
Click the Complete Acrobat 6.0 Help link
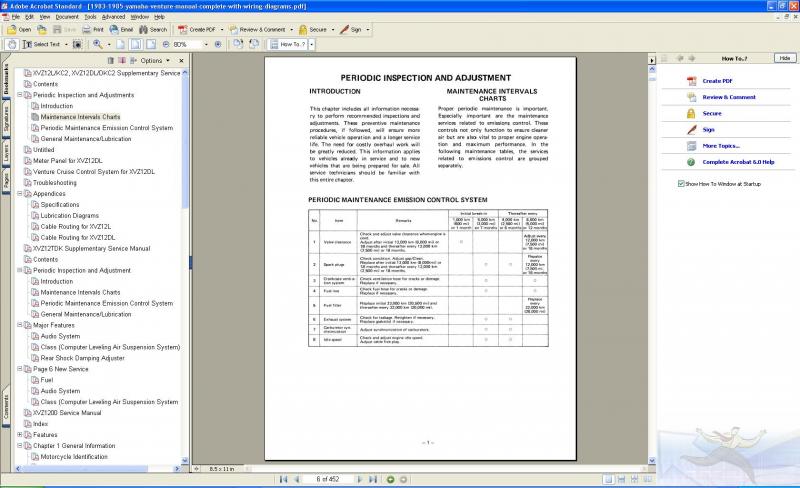pos(738,161)
